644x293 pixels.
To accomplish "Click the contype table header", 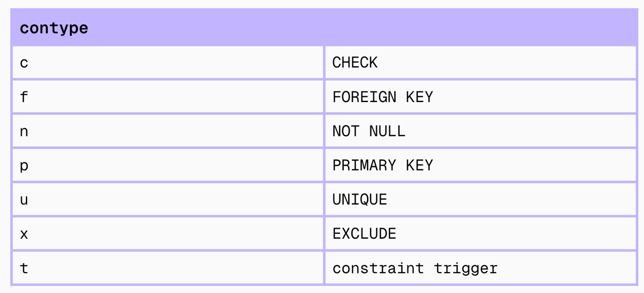I will 54,28.
